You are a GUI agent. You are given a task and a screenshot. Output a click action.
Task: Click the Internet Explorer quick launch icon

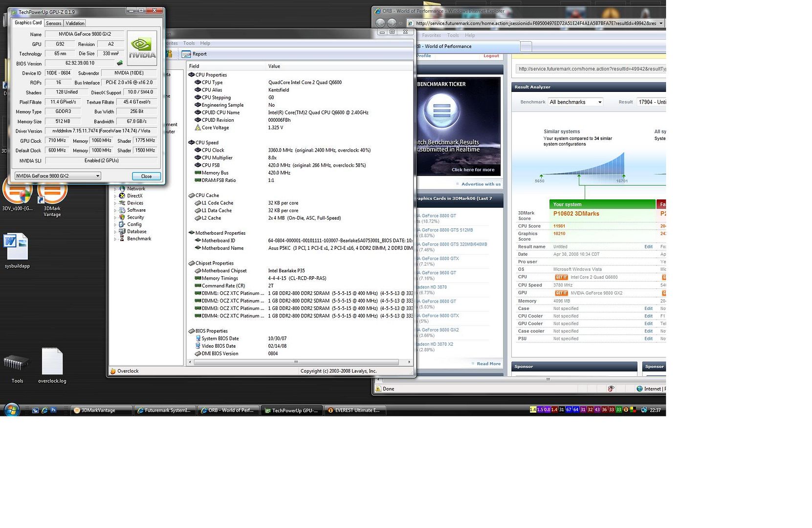point(44,411)
